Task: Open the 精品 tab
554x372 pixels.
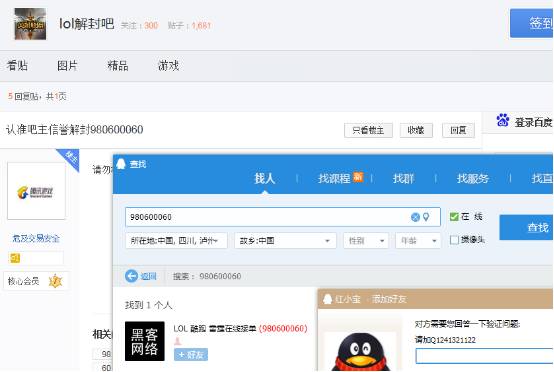Action: click(x=118, y=66)
